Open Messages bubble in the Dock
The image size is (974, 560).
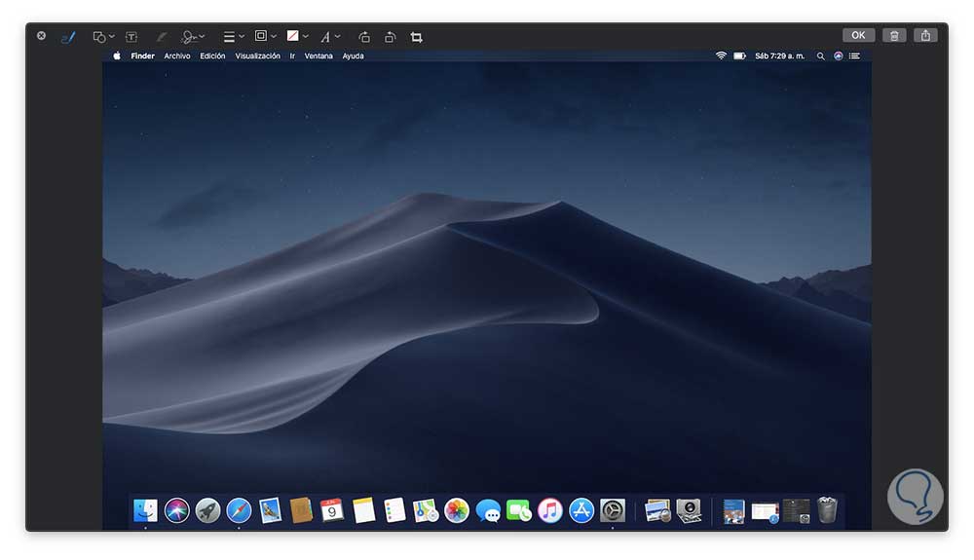(x=488, y=511)
